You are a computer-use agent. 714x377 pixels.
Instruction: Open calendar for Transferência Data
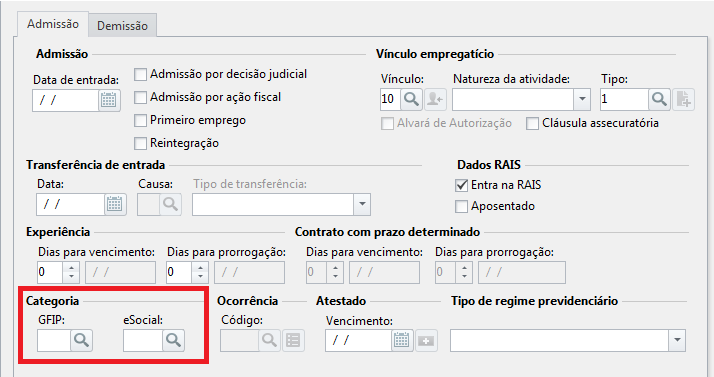click(x=115, y=204)
